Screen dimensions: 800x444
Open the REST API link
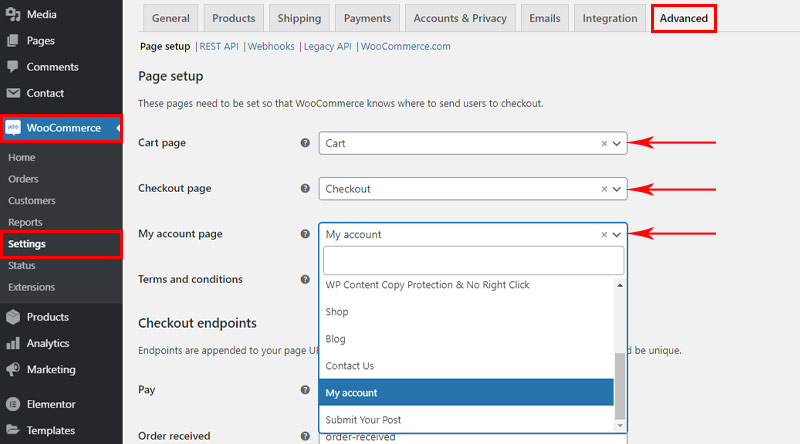pyautogui.click(x=219, y=46)
